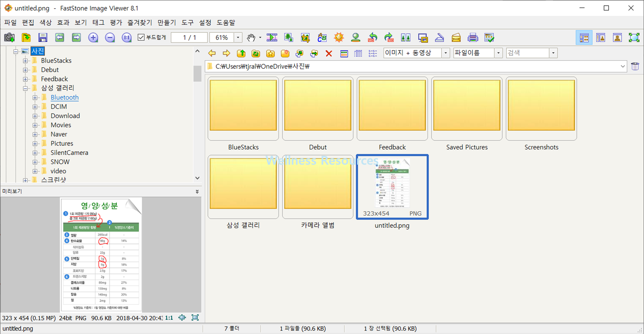The width and height of the screenshot is (644, 334).
Task: Open the batch convert icon with checkmark
Action: tap(489, 37)
